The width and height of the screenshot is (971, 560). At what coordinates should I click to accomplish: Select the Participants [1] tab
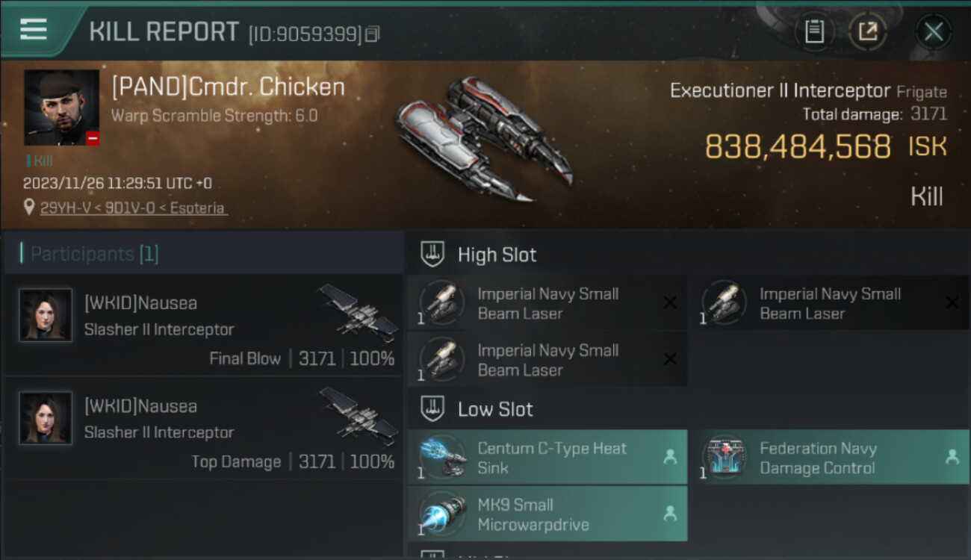pyautogui.click(x=94, y=254)
